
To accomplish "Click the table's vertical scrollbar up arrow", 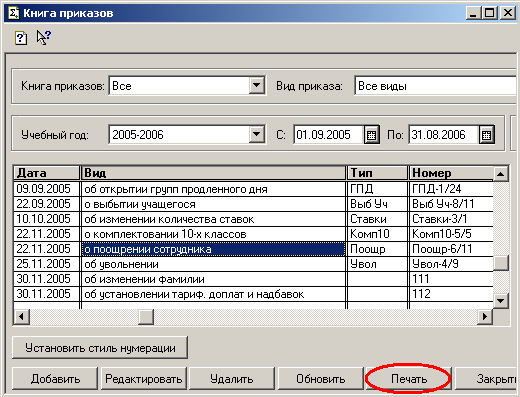I will 501,174.
